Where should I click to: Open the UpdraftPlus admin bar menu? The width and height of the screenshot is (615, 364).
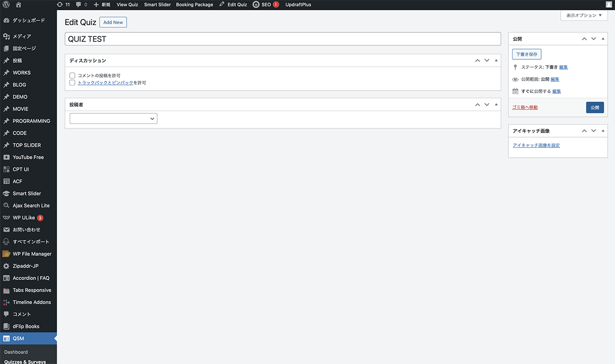(298, 5)
